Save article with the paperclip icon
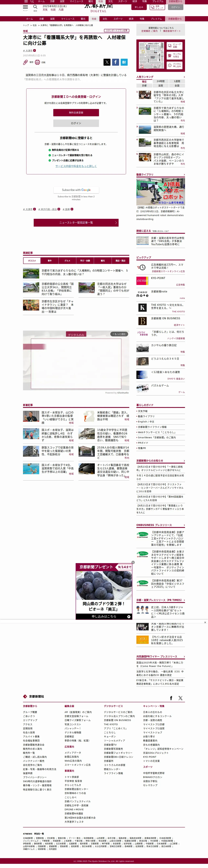Image resolution: width=208 pixels, height=868 pixels. [x=25, y=62]
